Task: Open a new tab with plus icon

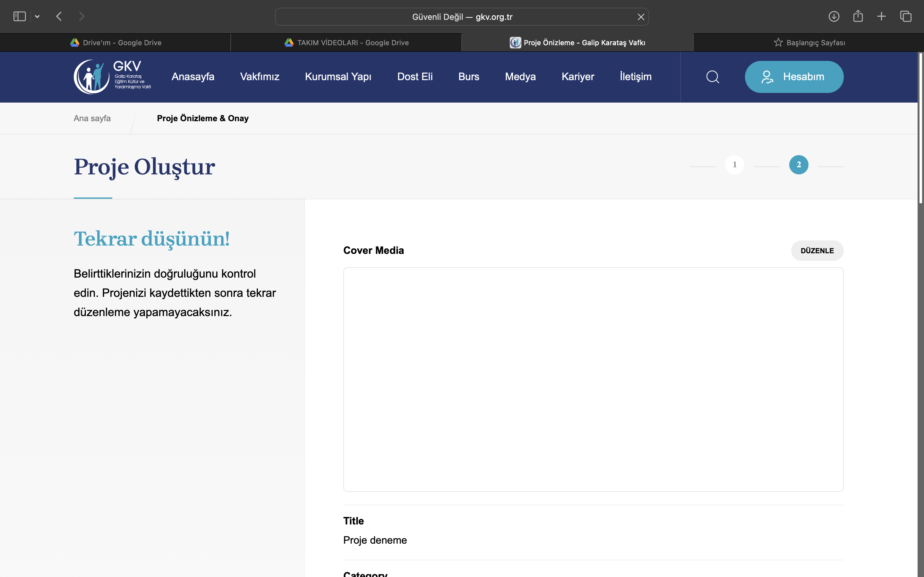Action: click(881, 16)
